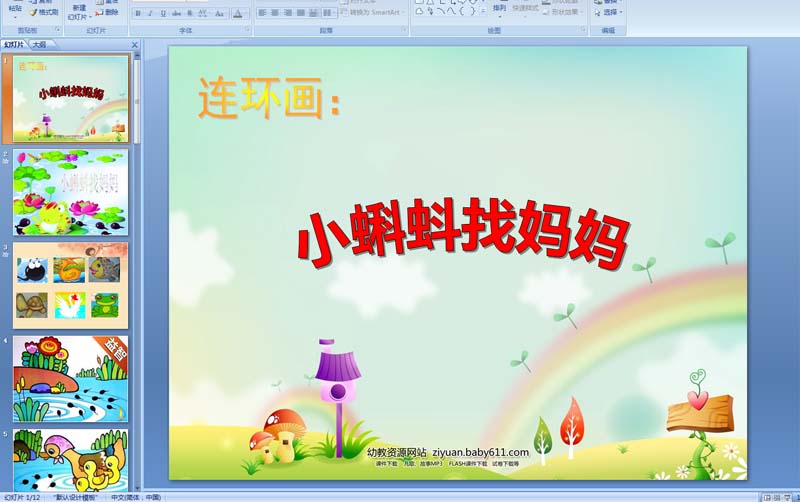
Task: Delete slide with 删除 button
Action: [x=108, y=12]
